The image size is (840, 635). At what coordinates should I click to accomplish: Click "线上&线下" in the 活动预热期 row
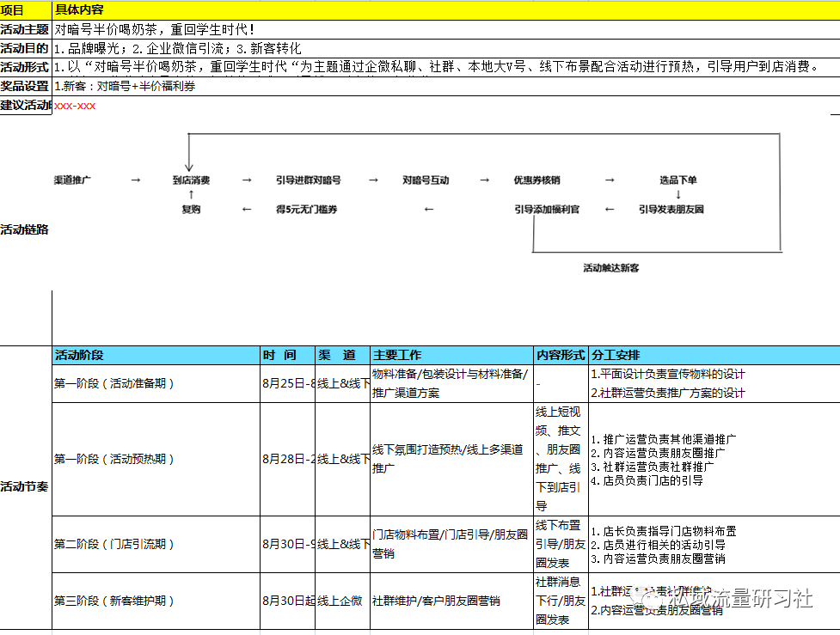point(342,460)
